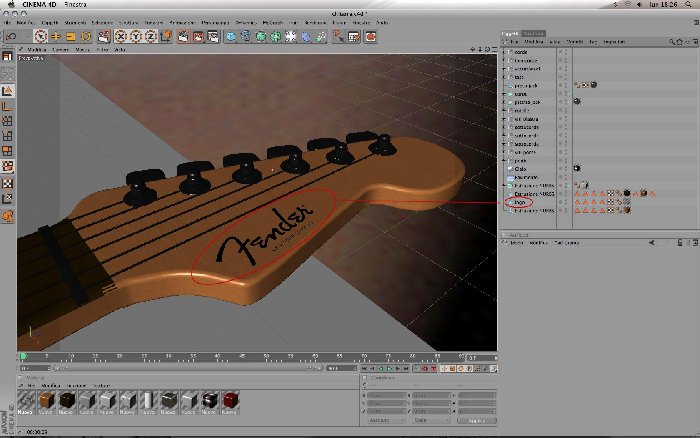Open the Tag menu in Object Manager
700x438 pixels.
click(593, 42)
